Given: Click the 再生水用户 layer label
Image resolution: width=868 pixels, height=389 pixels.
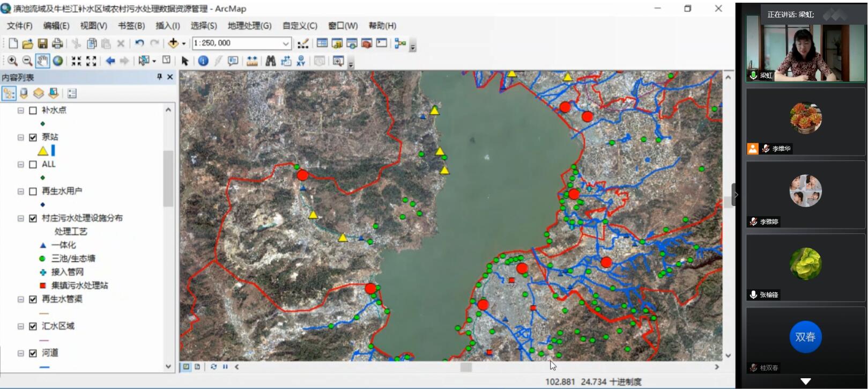Looking at the screenshot, I should 62,191.
